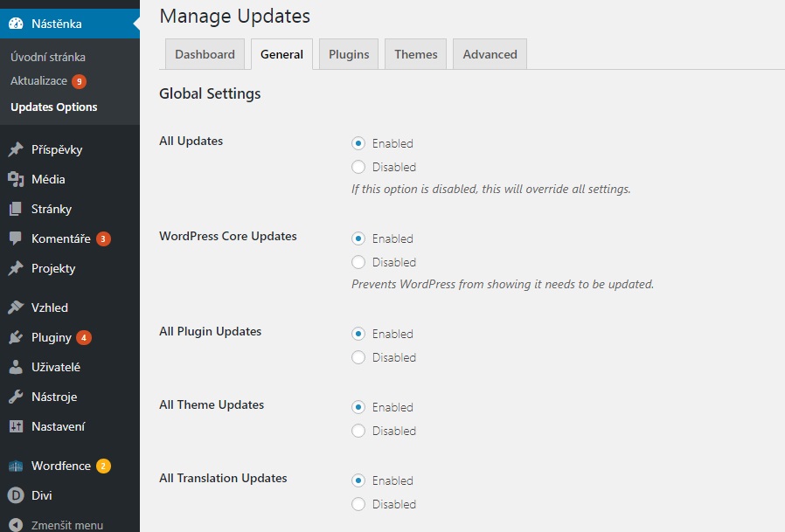Click the Stránky pages icon
Image resolution: width=785 pixels, height=532 pixels.
(16, 209)
